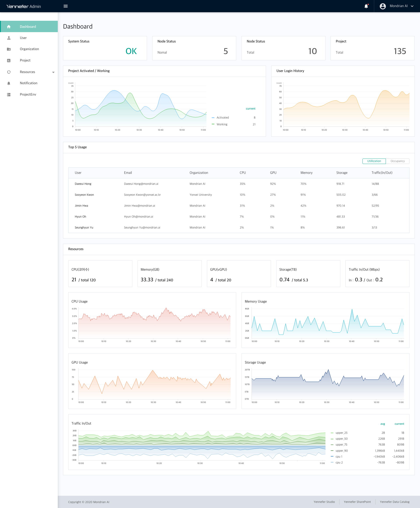Open the Resources menu item
This screenshot has height=508, width=420.
(x=27, y=72)
